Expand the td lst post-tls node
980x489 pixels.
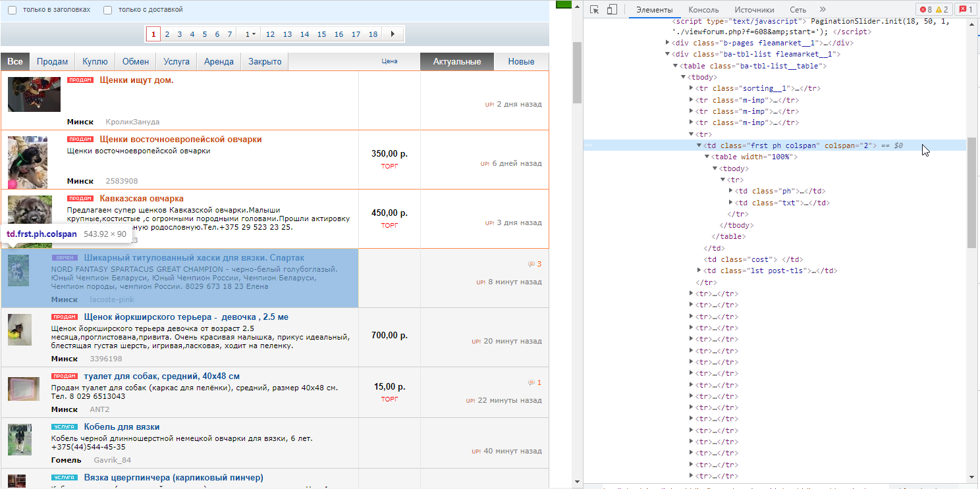click(699, 270)
